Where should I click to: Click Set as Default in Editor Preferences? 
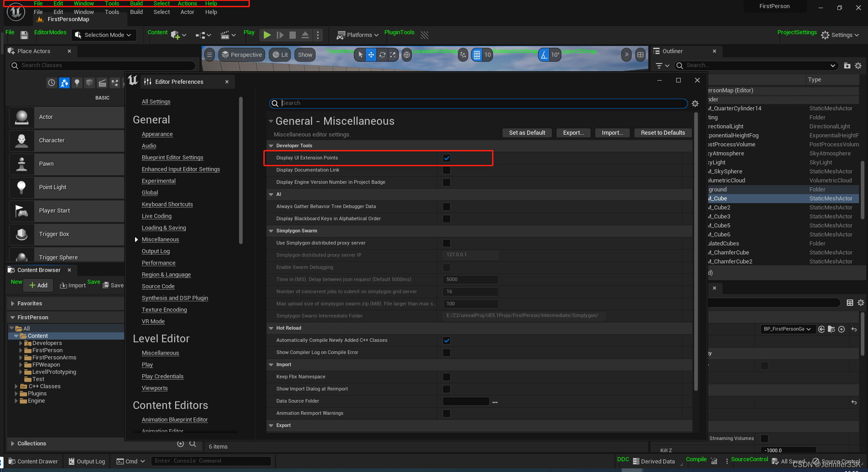coord(527,132)
